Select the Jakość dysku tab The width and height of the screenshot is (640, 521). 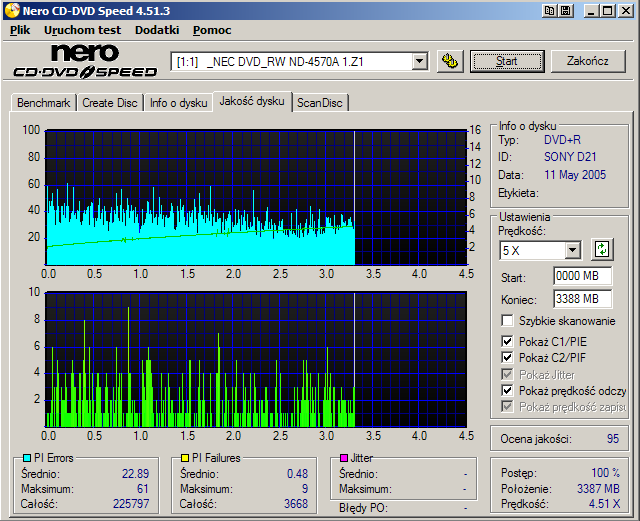252,101
